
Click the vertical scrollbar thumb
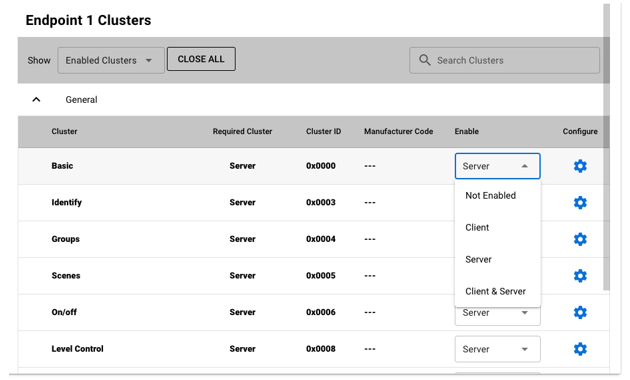(x=606, y=147)
